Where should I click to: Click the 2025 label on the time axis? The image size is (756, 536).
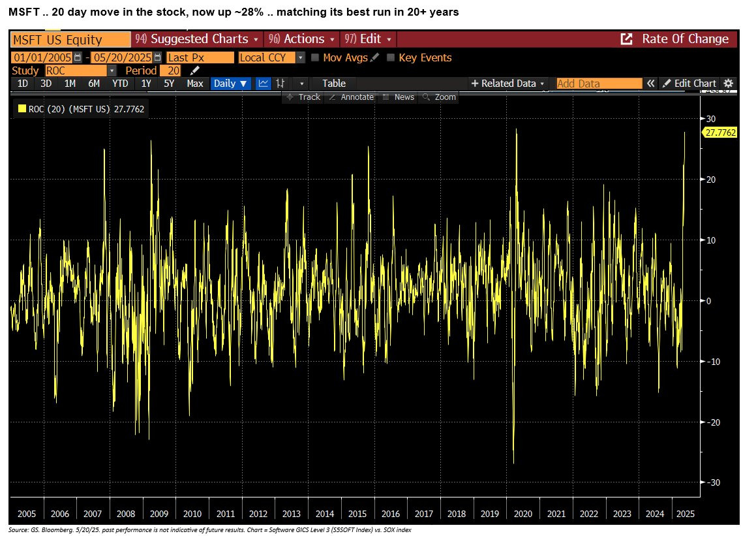[x=686, y=514]
